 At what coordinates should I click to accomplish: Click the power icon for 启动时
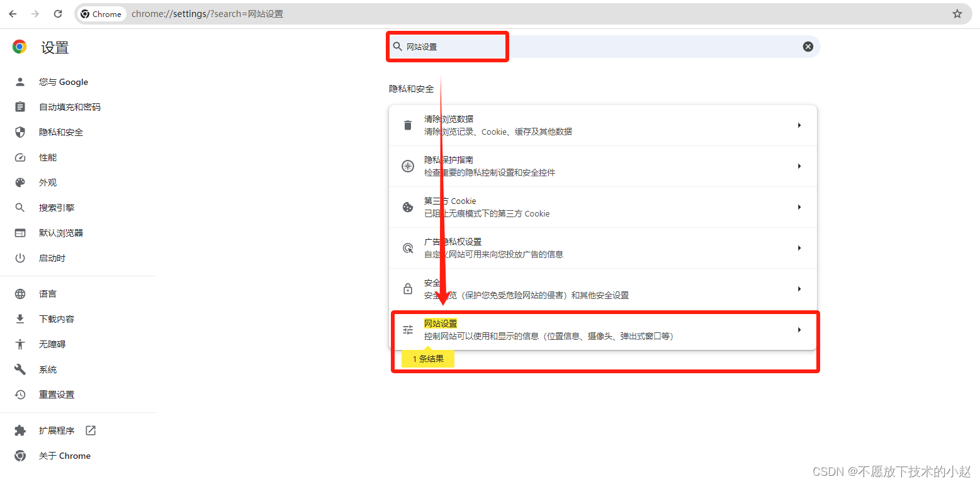pos(20,258)
